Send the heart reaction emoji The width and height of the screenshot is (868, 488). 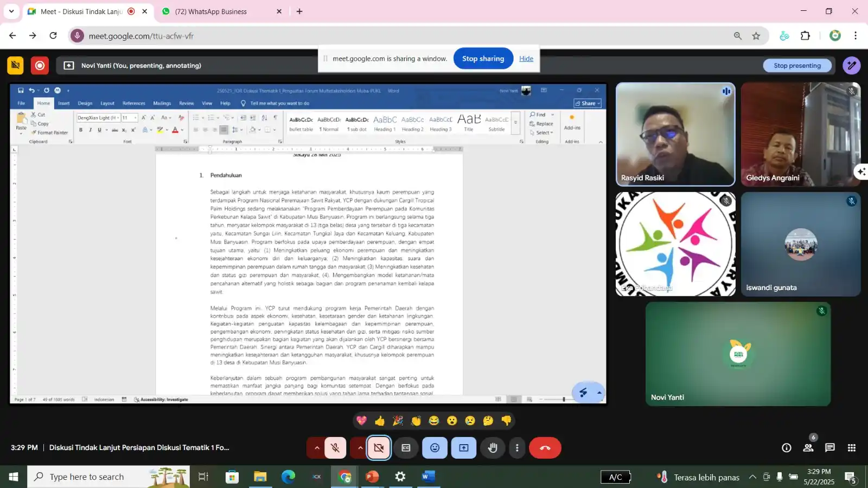pyautogui.click(x=362, y=420)
